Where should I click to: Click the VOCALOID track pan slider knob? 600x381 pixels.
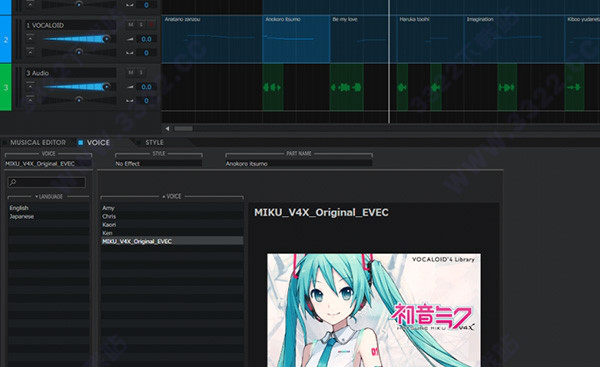pyautogui.click(x=79, y=52)
